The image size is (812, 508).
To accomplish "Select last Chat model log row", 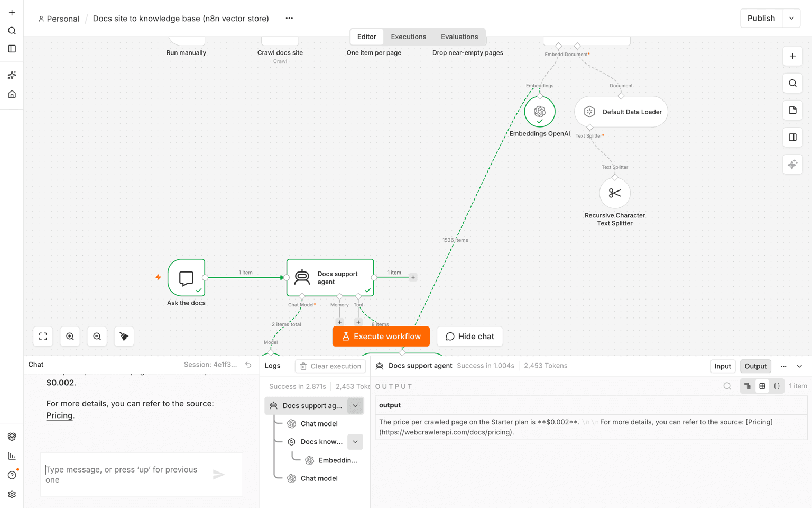I will 319,478.
